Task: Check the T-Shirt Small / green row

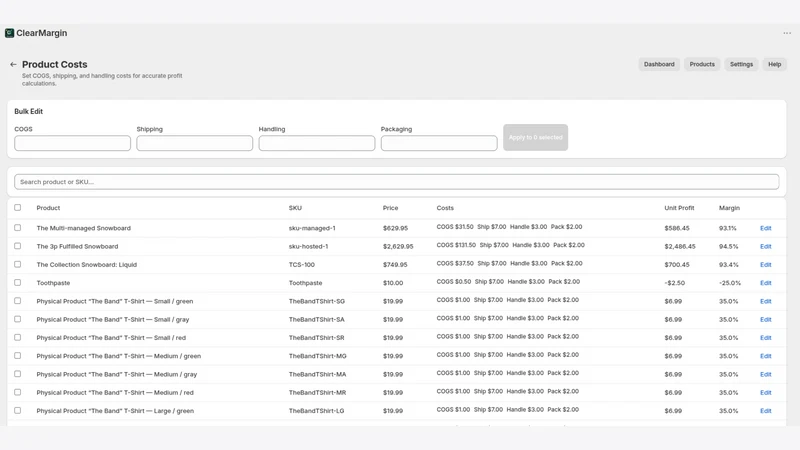Action: pos(17,301)
